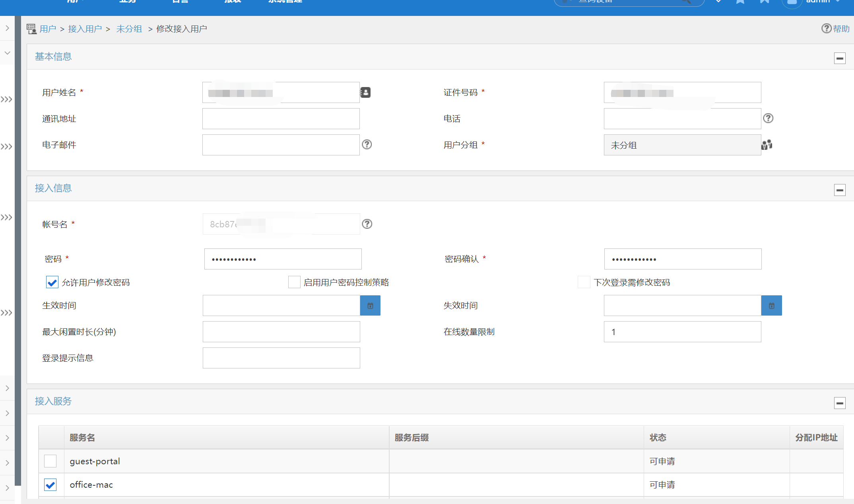Go to 未分组 breadcrumb link
The width and height of the screenshot is (854, 504).
129,29
